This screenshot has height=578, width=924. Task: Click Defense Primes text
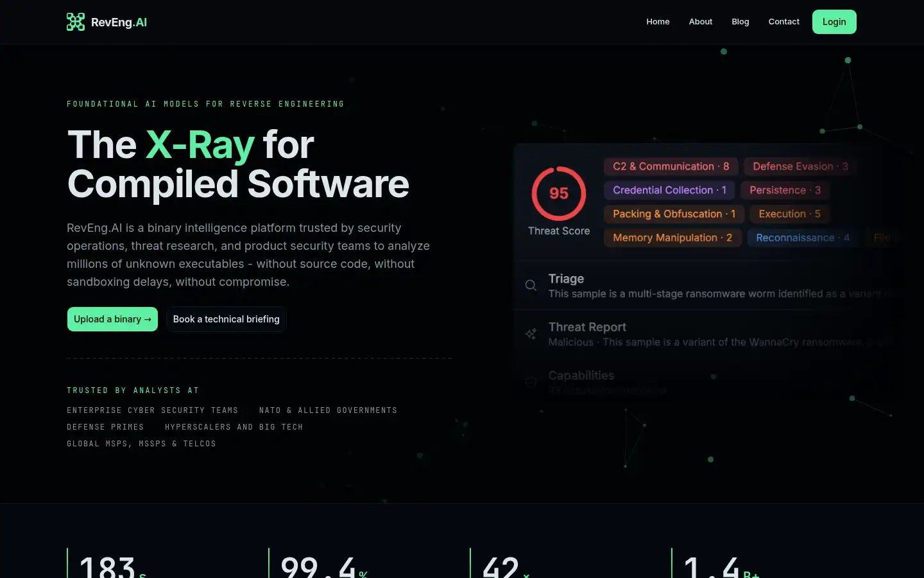point(105,427)
